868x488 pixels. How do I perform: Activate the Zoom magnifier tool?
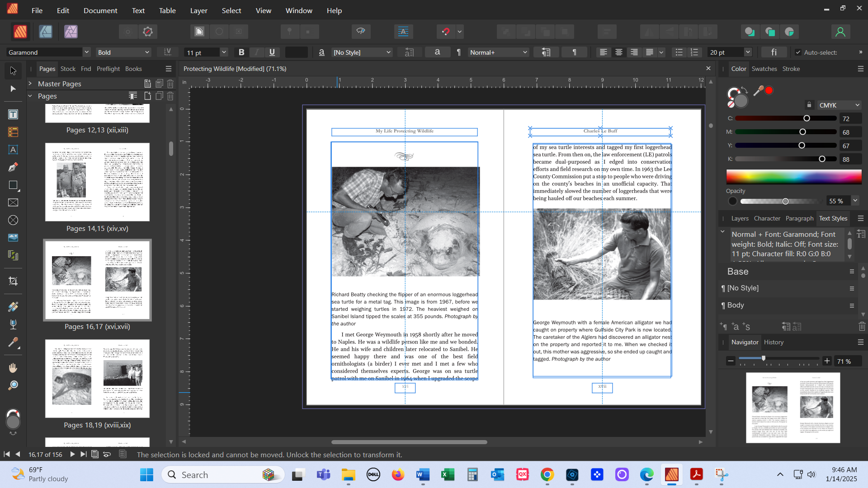(x=13, y=385)
